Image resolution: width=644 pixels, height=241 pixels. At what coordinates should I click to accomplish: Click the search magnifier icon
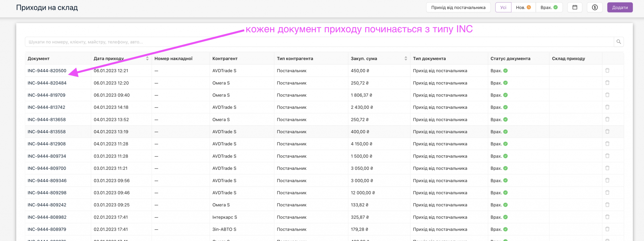coord(619,42)
